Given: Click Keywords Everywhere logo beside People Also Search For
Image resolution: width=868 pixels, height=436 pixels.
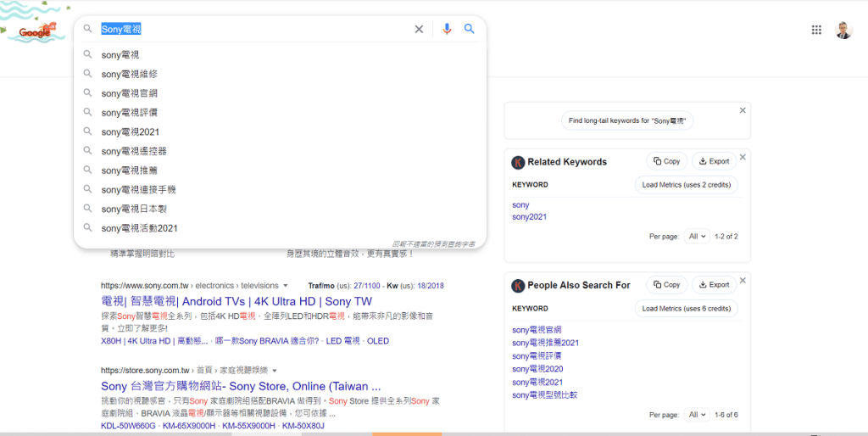Looking at the screenshot, I should pos(518,285).
